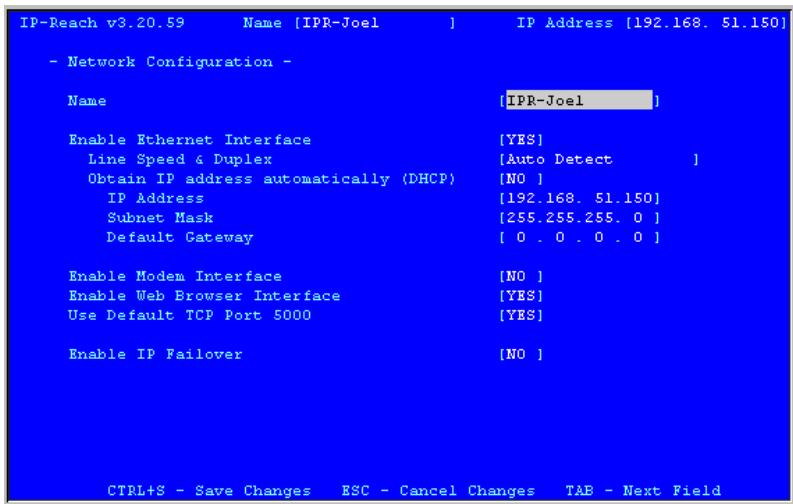Click the ESC - Cancel Changes hint
The height and width of the screenshot is (504, 793).
pyautogui.click(x=438, y=490)
